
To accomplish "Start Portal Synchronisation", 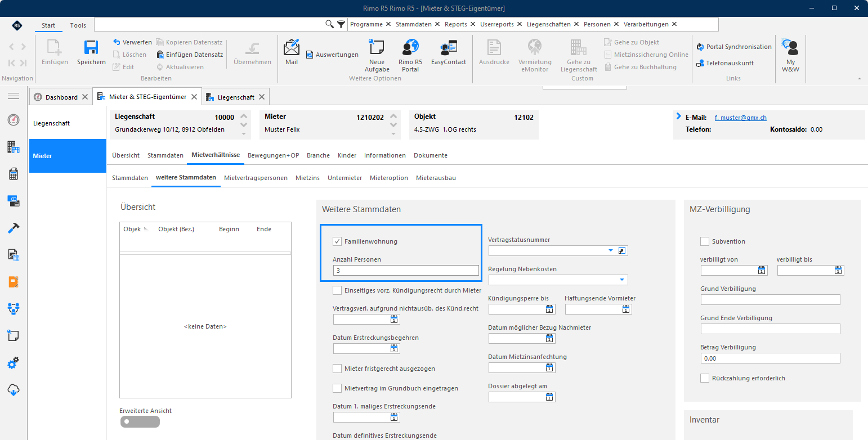I will (x=734, y=47).
